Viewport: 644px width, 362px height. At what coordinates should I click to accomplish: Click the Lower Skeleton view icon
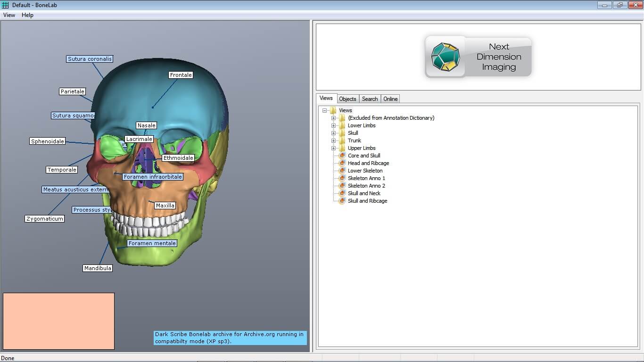pos(342,171)
